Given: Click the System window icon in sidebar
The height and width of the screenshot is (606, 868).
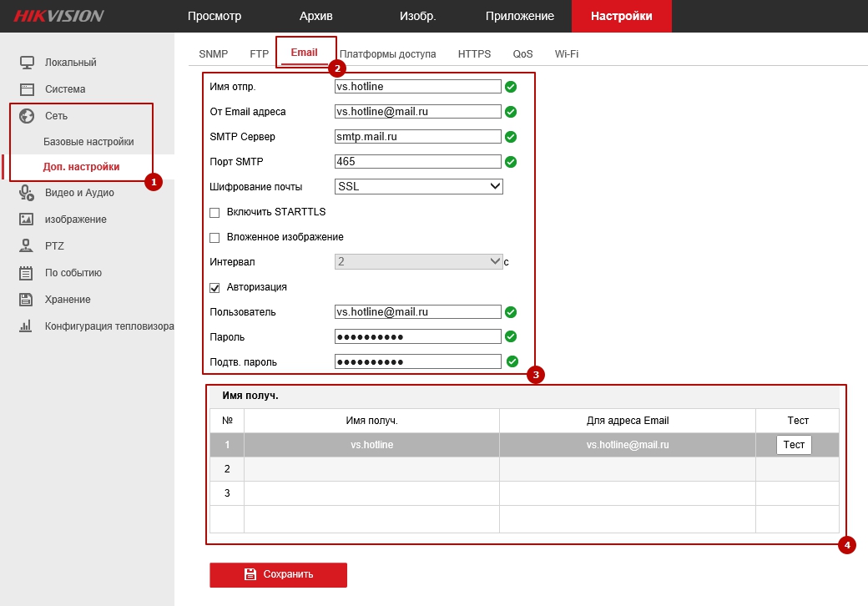Looking at the screenshot, I should click(27, 89).
